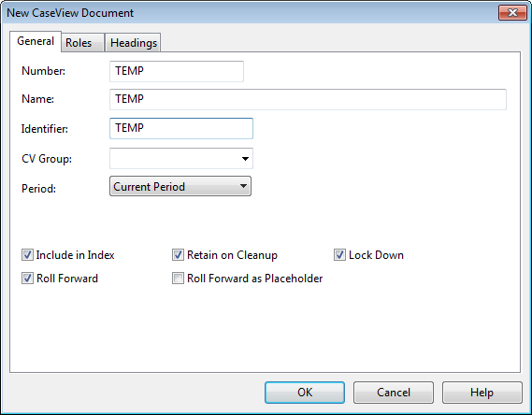Screen dimensions: 532x415
Task: Dismiss the dialog with Cancel button
Action: [394, 393]
